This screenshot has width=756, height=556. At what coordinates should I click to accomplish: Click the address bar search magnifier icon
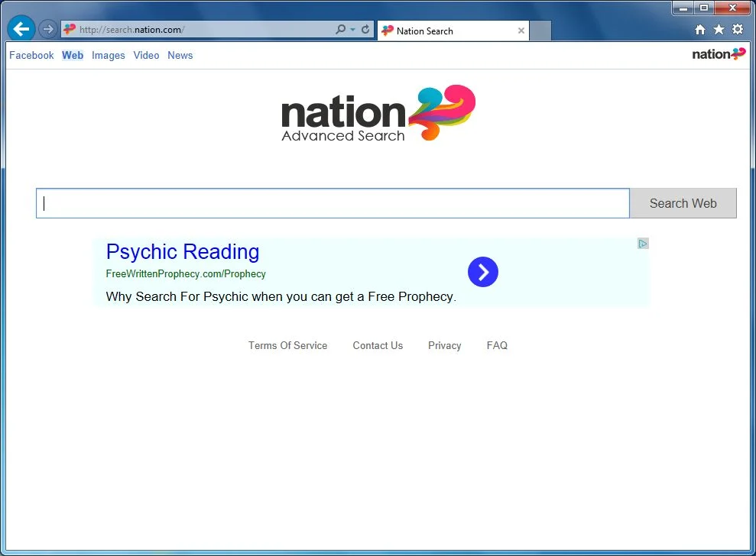click(x=340, y=29)
